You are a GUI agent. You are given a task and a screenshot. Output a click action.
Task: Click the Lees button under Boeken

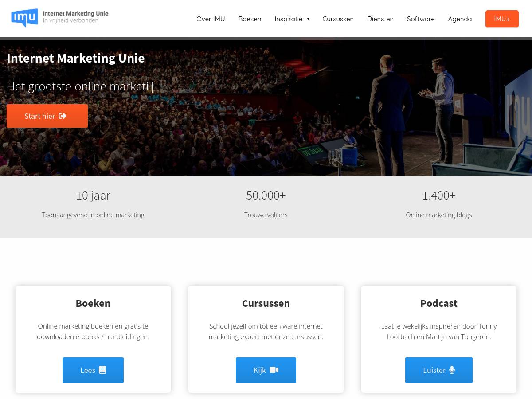(x=93, y=370)
